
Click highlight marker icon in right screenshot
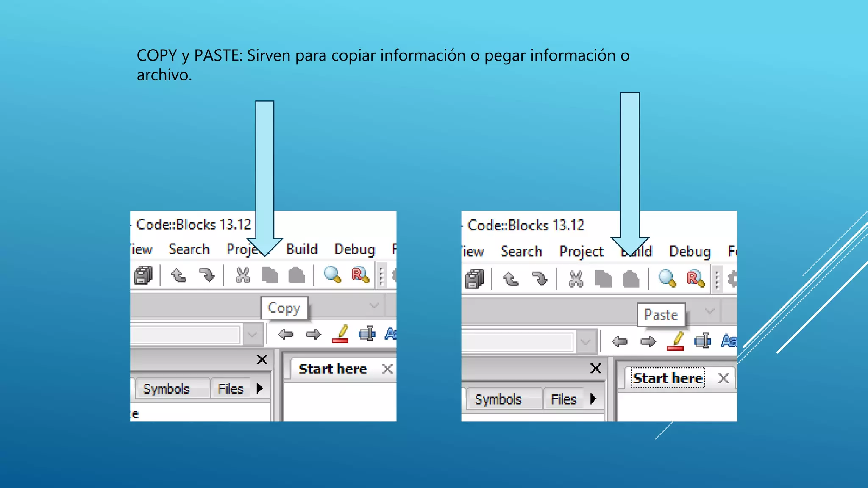(676, 341)
